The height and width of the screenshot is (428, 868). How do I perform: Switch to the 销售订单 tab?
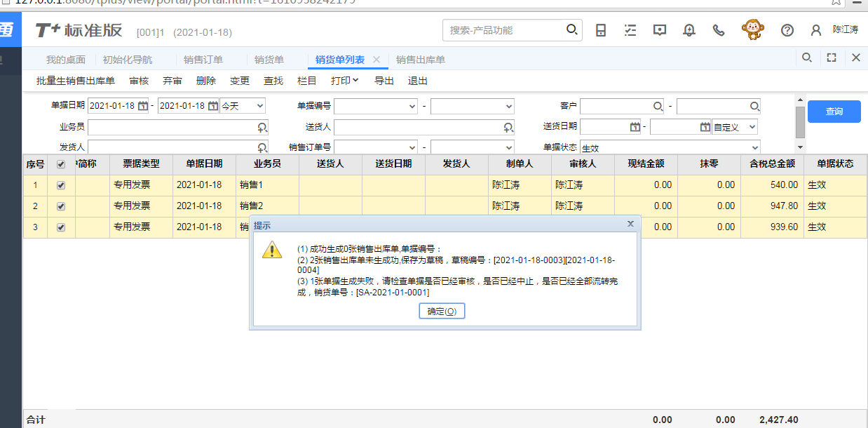(x=203, y=60)
